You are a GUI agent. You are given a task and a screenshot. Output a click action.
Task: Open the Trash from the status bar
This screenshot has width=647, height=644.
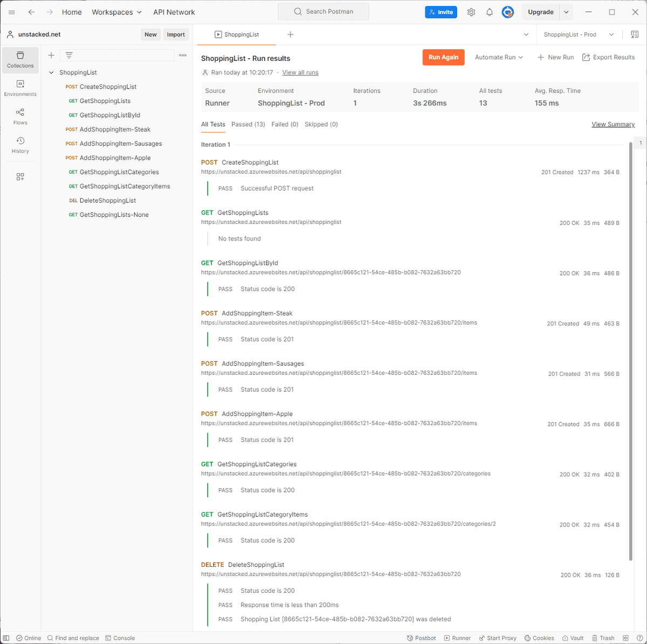tap(603, 638)
